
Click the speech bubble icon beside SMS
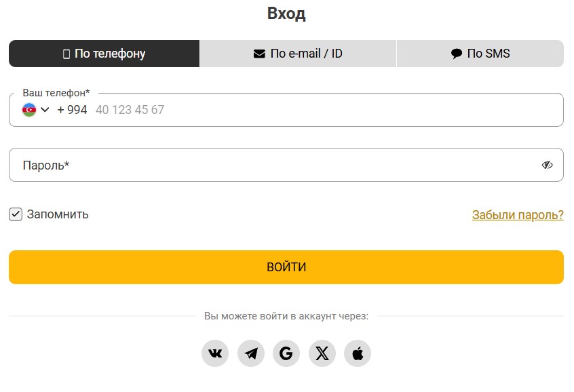[457, 54]
